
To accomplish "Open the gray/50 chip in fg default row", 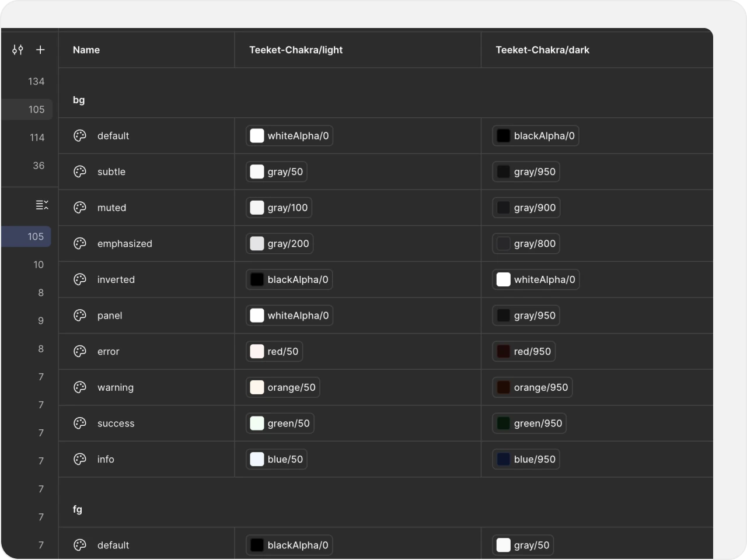I will pyautogui.click(x=523, y=545).
